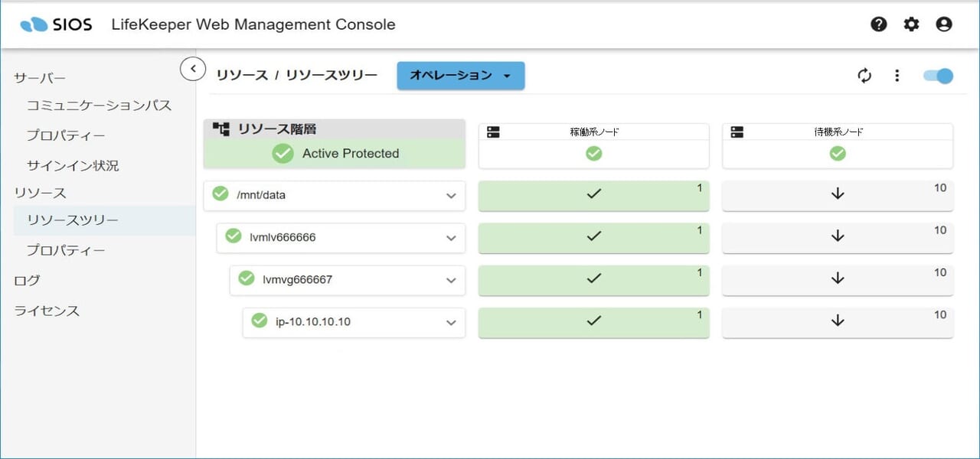The height and width of the screenshot is (459, 980).
Task: Expand the lvmvg666667 resource chevron
Action: [451, 280]
